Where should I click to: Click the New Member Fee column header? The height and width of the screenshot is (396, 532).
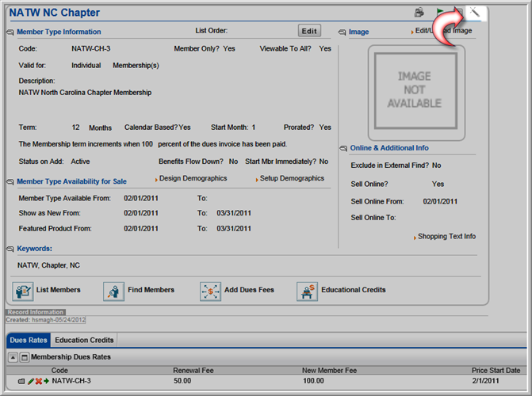(330, 371)
